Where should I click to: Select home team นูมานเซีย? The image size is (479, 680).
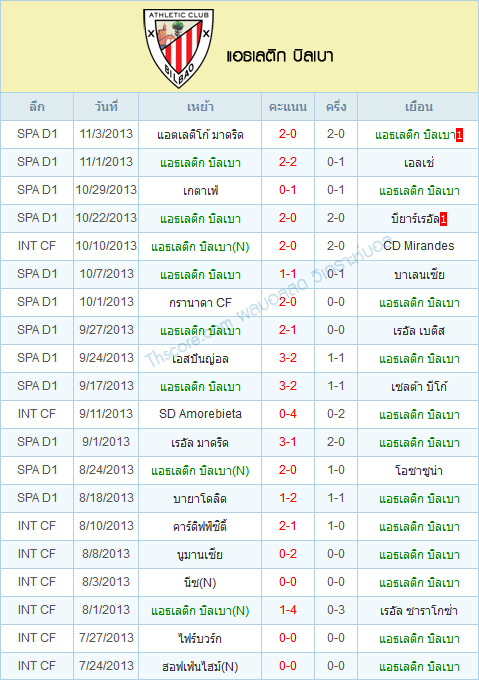click(200, 554)
